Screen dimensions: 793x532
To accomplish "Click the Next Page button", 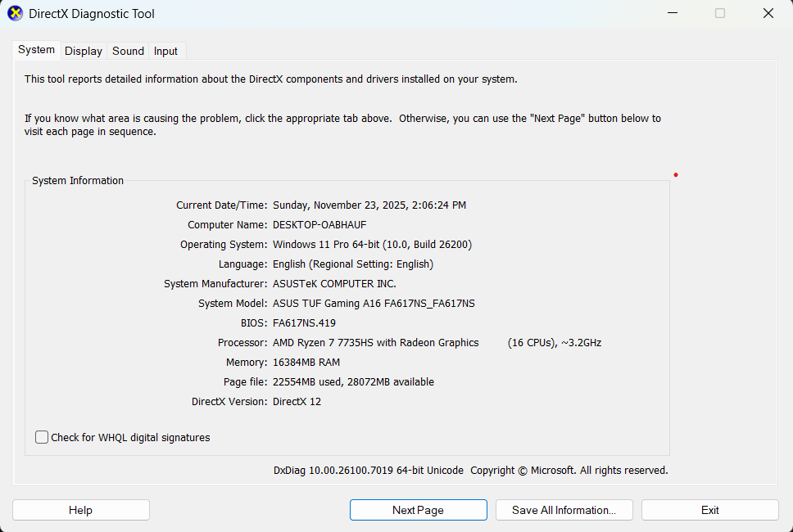I will 418,510.
